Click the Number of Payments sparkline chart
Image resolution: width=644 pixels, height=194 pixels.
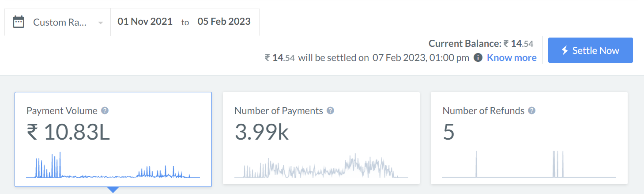coord(321,167)
